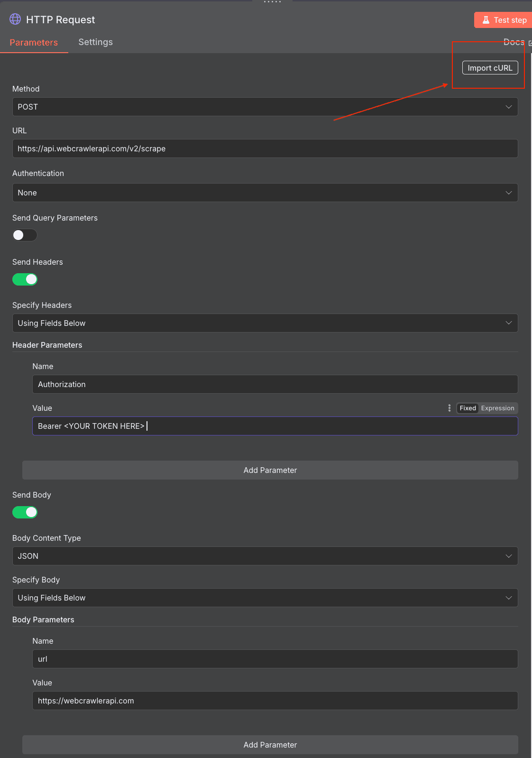
Task: Add a header parameter under Header Parameters
Action: pyautogui.click(x=270, y=470)
